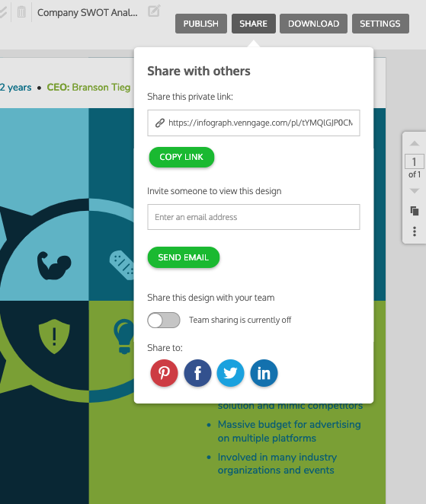Share to Facebook

click(197, 373)
